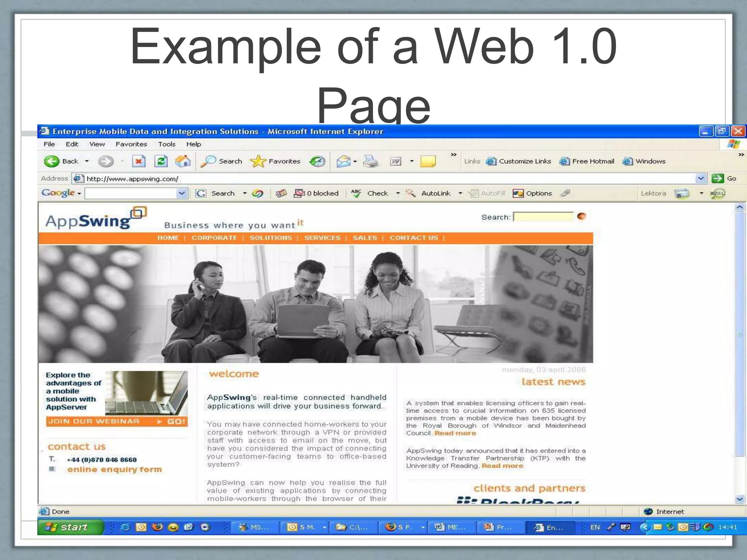Screen dimensions: 747x560
Task: Go to the Home page icon
Action: 183,161
